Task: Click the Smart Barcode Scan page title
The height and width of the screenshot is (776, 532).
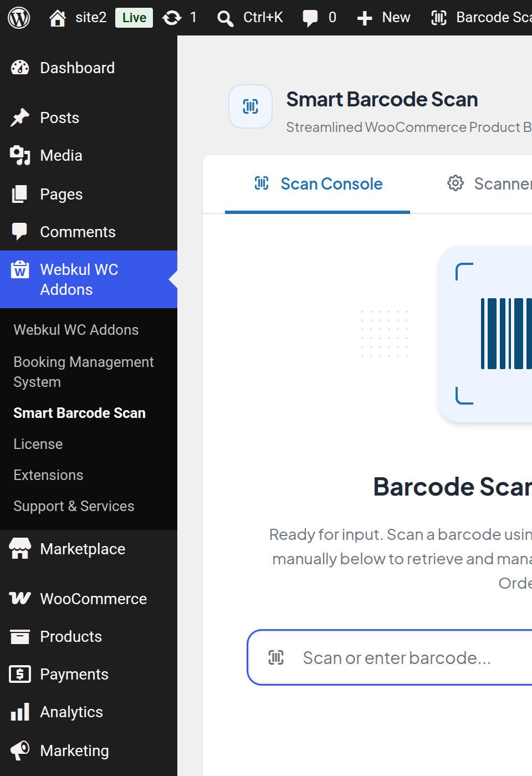Action: pos(382,99)
